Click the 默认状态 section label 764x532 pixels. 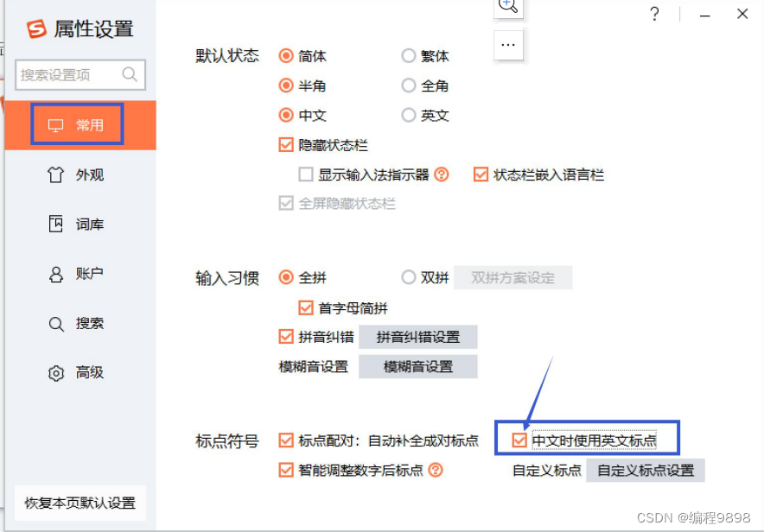(227, 56)
